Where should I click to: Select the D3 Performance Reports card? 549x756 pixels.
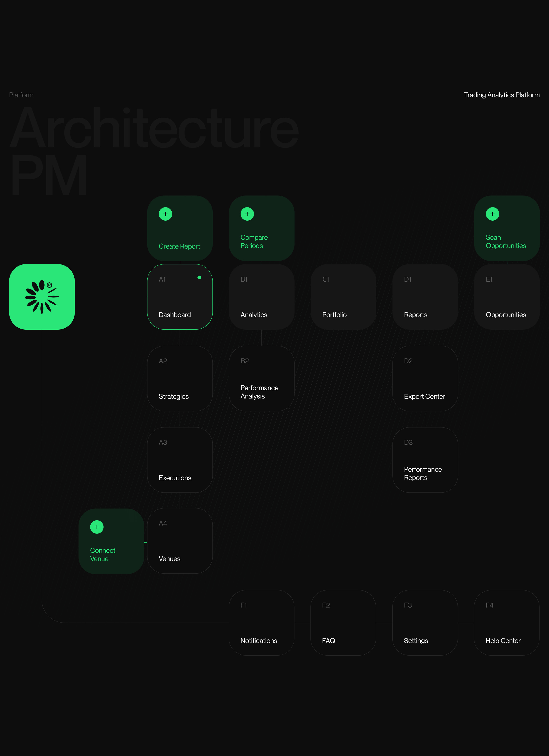[425, 460]
